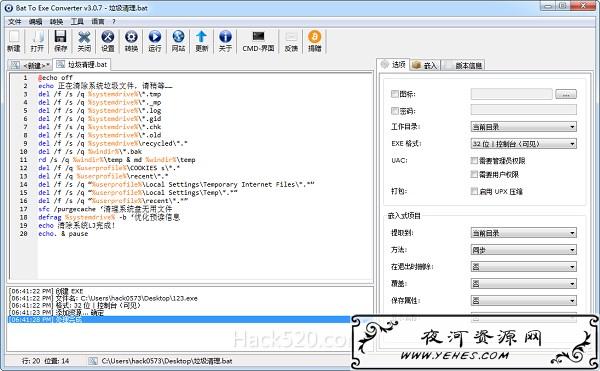This screenshot has height=371, width=600.
Task: Toggle the 启用 UPX 压缩 checkbox
Action: coord(474,191)
